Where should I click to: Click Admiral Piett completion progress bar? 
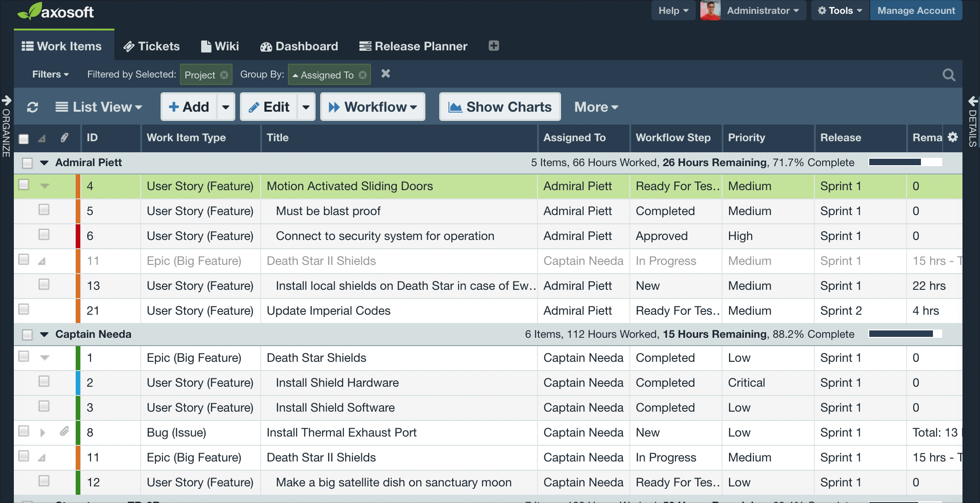pyautogui.click(x=905, y=162)
